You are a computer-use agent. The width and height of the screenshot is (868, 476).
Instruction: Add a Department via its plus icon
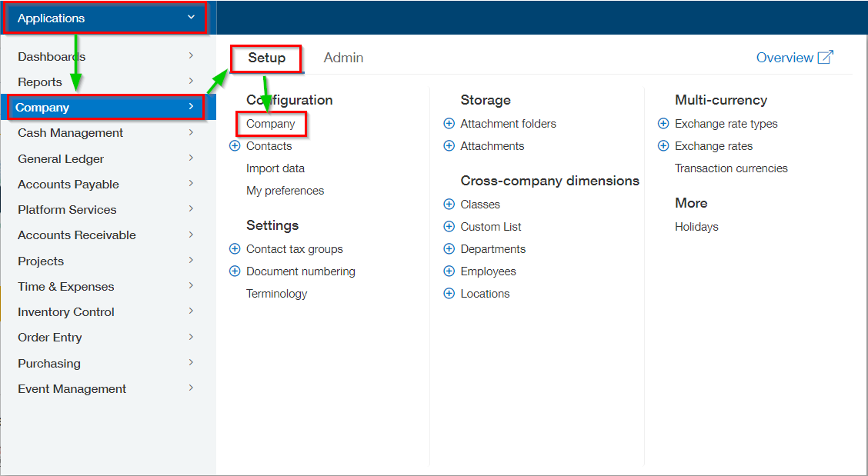click(x=449, y=249)
